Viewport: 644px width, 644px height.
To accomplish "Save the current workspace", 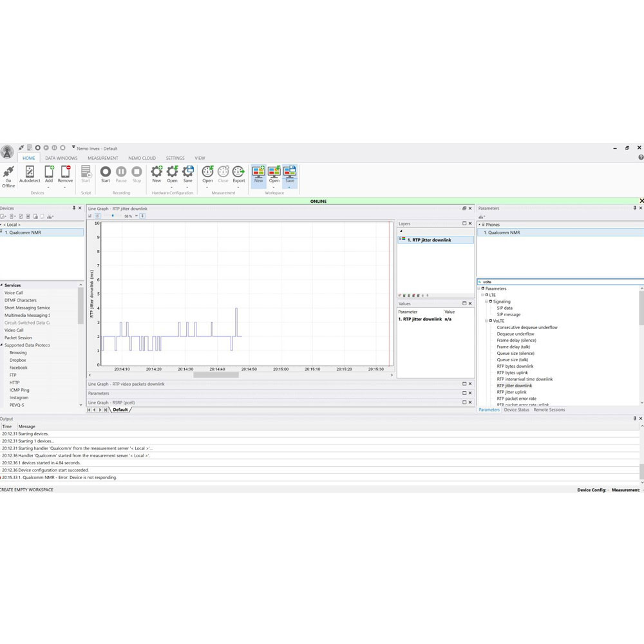I will pos(290,171).
